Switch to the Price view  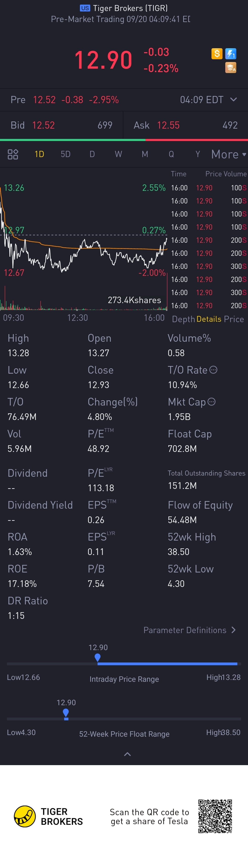pyautogui.click(x=234, y=319)
